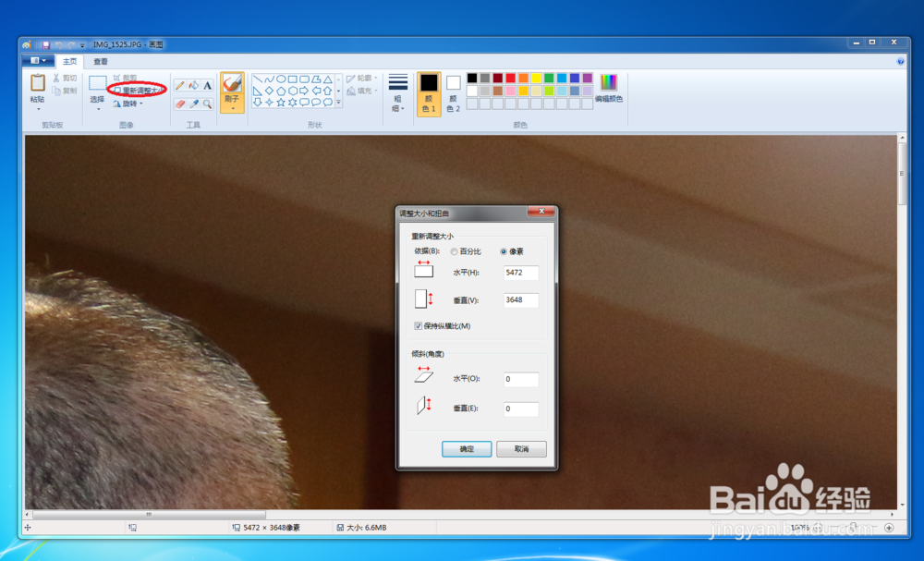Open the Select (选择) dropdown arrow
Viewport: 924px width, 561px height.
(x=98, y=109)
